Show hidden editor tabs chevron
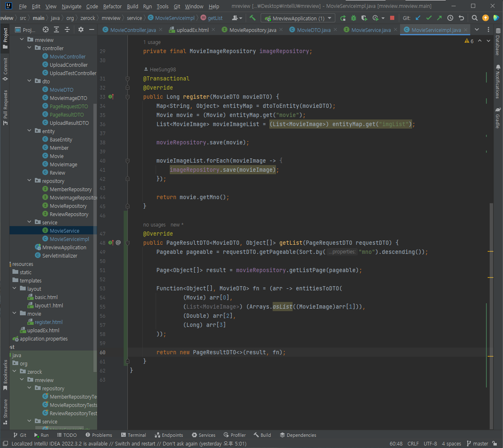Image resolution: width=503 pixels, height=448 pixels. [x=477, y=29]
